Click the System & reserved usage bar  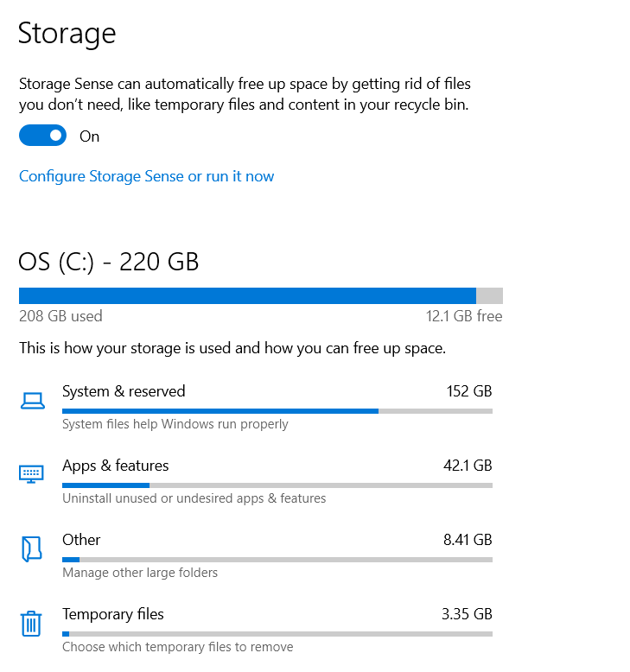click(277, 411)
